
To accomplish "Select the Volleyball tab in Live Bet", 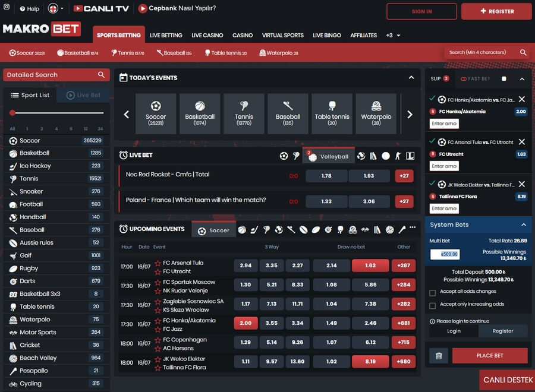I will point(329,156).
